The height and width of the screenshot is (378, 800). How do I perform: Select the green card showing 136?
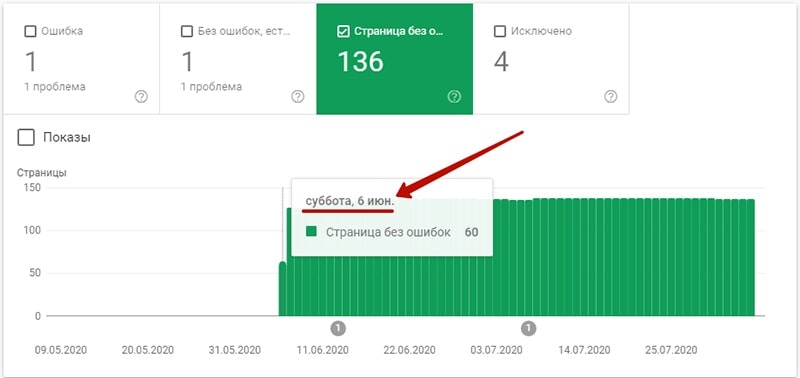[394, 59]
